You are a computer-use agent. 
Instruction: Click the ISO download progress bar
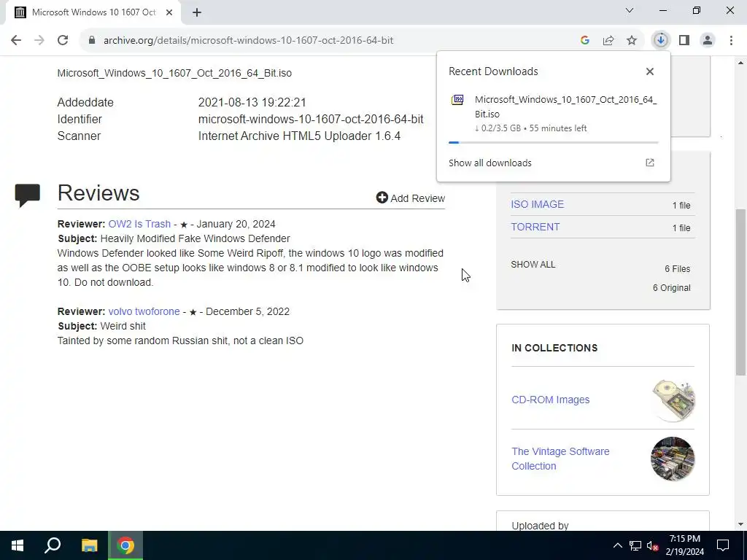click(x=553, y=142)
